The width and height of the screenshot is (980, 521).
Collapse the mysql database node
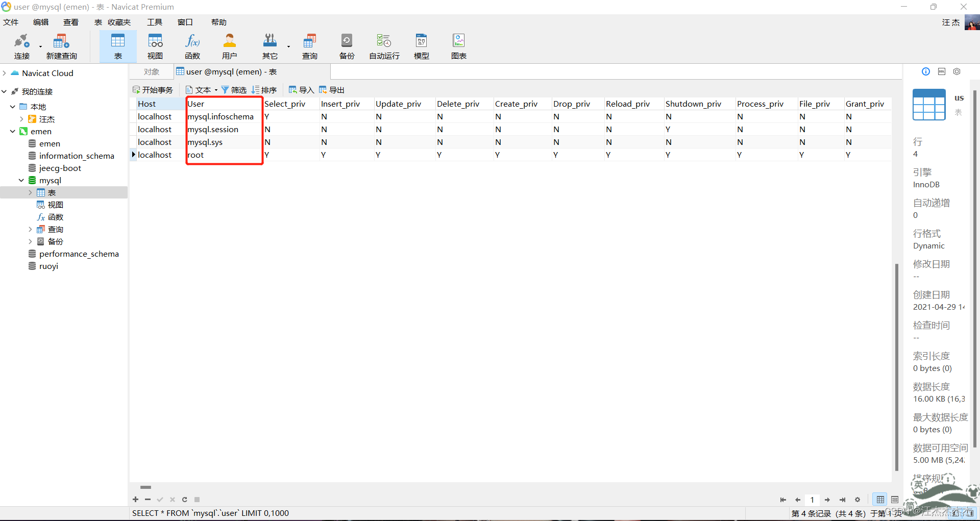click(x=21, y=180)
